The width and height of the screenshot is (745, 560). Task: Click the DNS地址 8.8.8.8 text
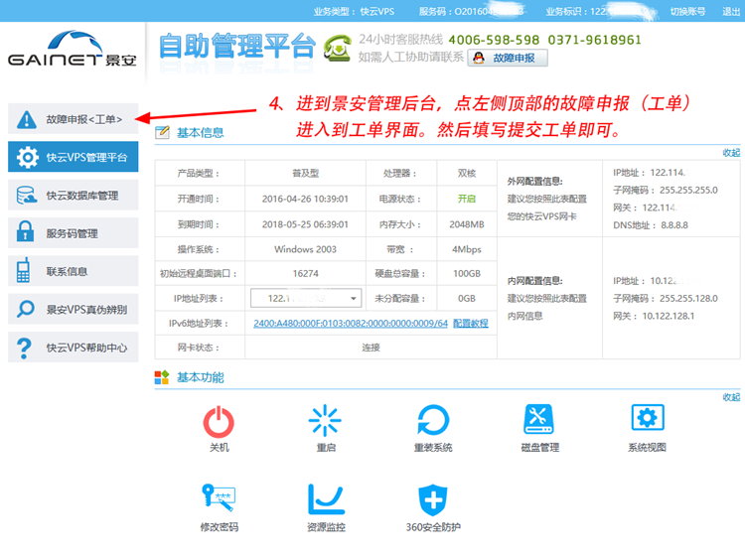point(651,225)
